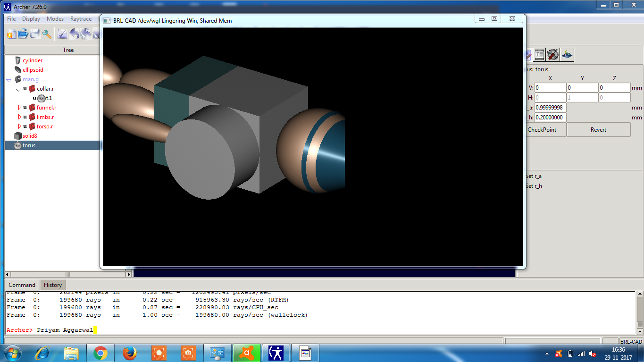Expand the limbs.r tree node
The image size is (644, 362).
(19, 117)
